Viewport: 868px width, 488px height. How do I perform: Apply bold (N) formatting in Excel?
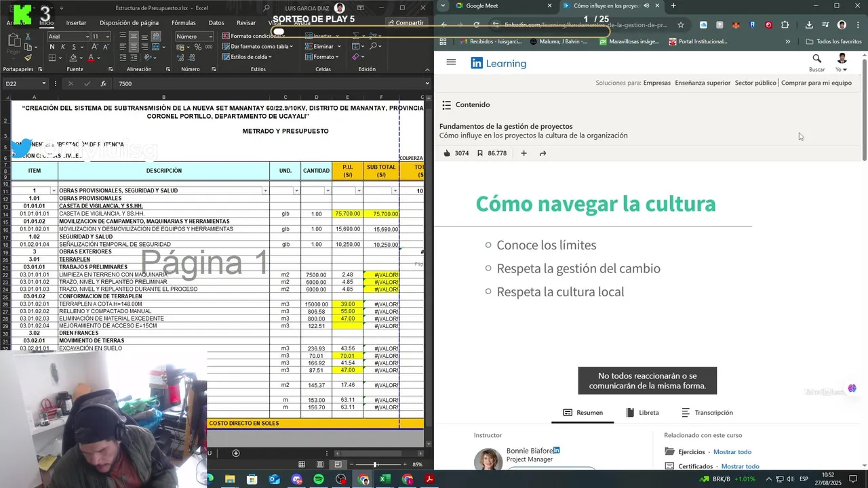click(x=52, y=47)
